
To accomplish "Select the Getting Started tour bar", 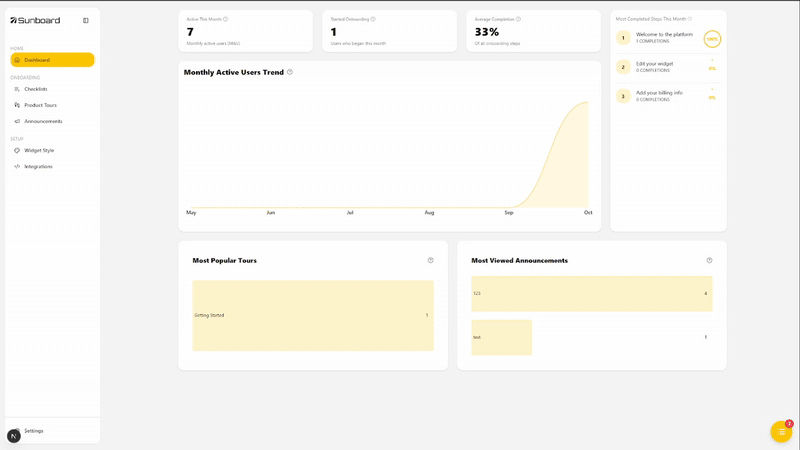I will 312,315.
